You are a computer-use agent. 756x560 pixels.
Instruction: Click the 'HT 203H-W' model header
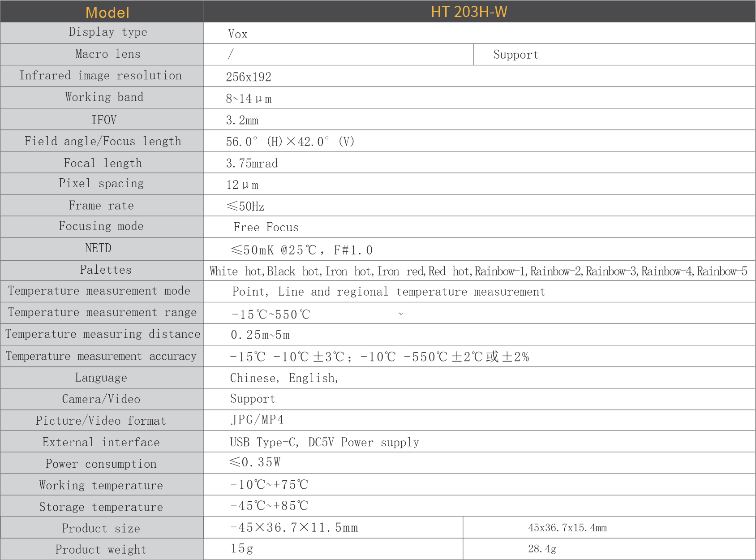tap(469, 12)
